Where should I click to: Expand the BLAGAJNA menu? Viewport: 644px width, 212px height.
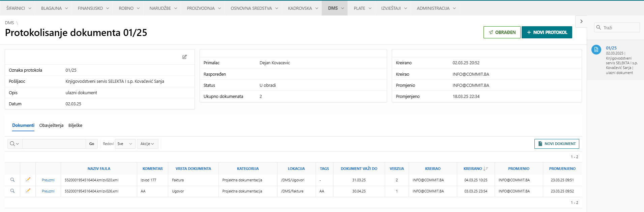(54, 8)
